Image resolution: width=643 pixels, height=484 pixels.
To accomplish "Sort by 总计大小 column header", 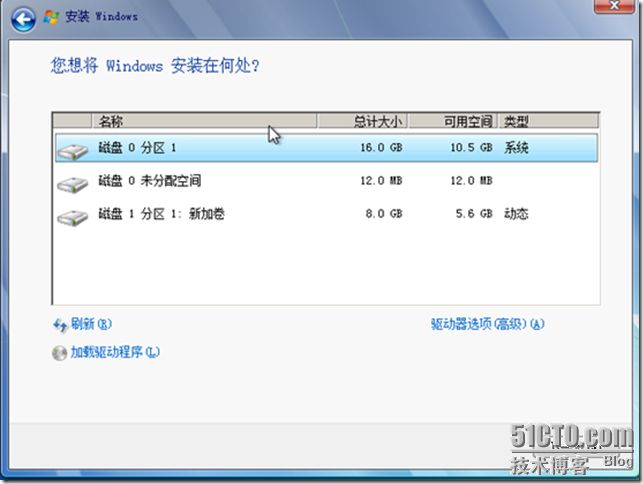I will (x=362, y=121).
